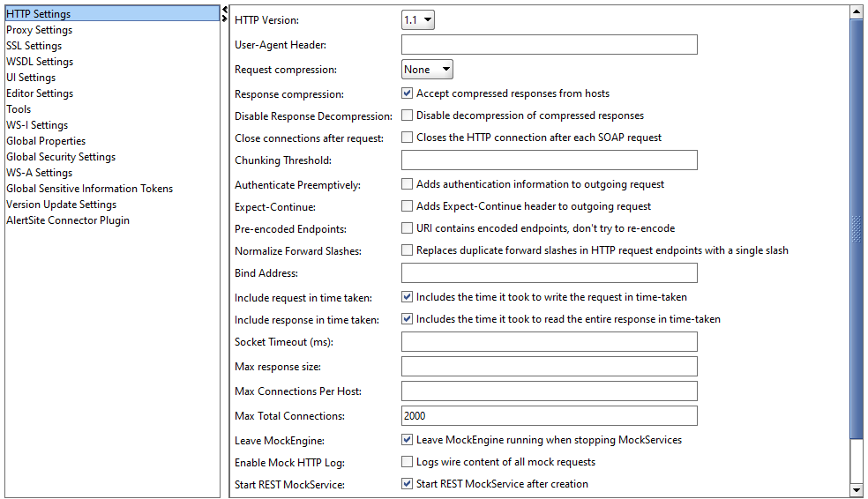
Task: Select HTTP Settings in the settings list
Action: pyautogui.click(x=112, y=14)
